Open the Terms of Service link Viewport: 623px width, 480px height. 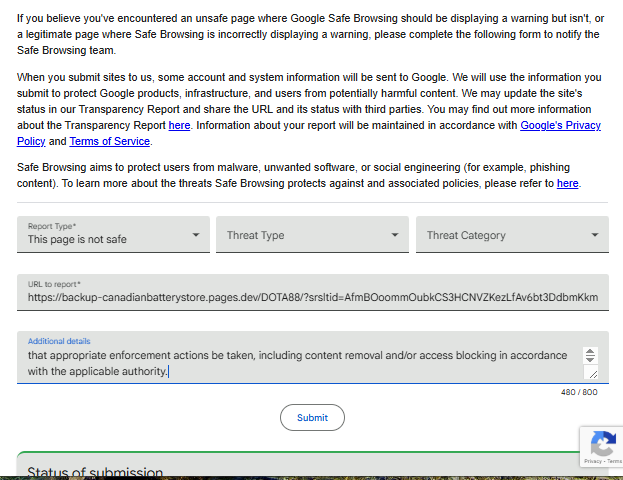coord(110,141)
